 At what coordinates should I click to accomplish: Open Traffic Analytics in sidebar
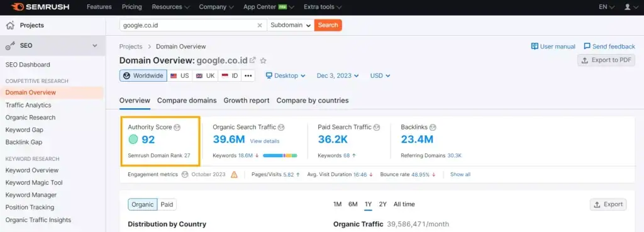point(28,105)
